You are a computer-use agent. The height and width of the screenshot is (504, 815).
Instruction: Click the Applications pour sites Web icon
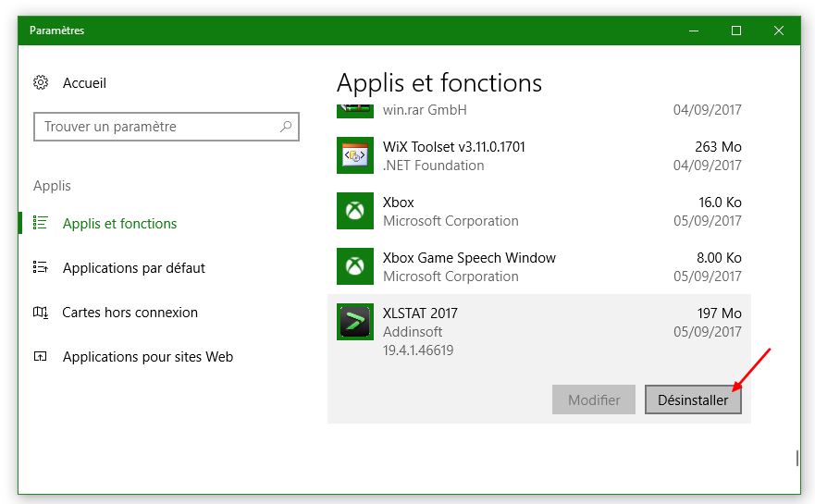pyautogui.click(x=41, y=356)
